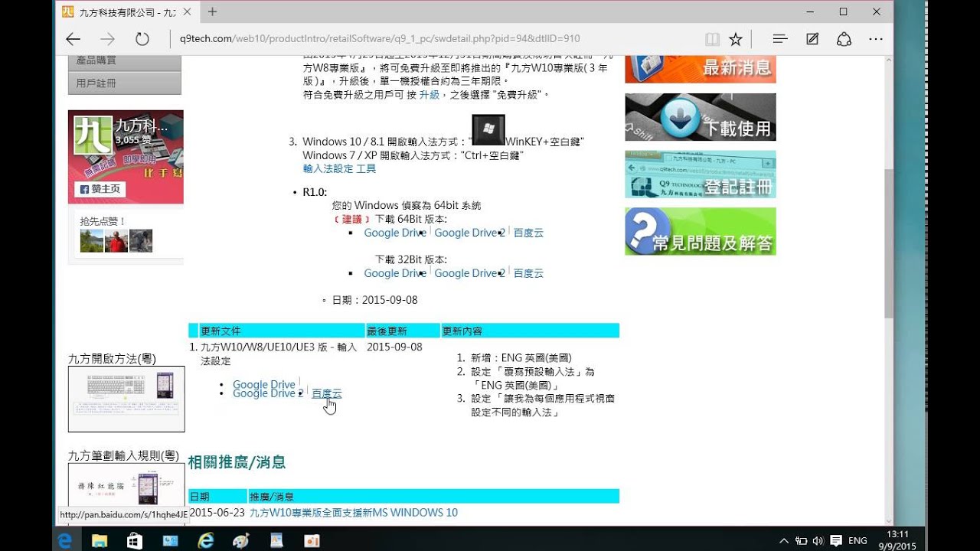This screenshot has height=551, width=980.
Task: Click Google Drive 2 link for 32Bit version
Action: click(x=470, y=273)
